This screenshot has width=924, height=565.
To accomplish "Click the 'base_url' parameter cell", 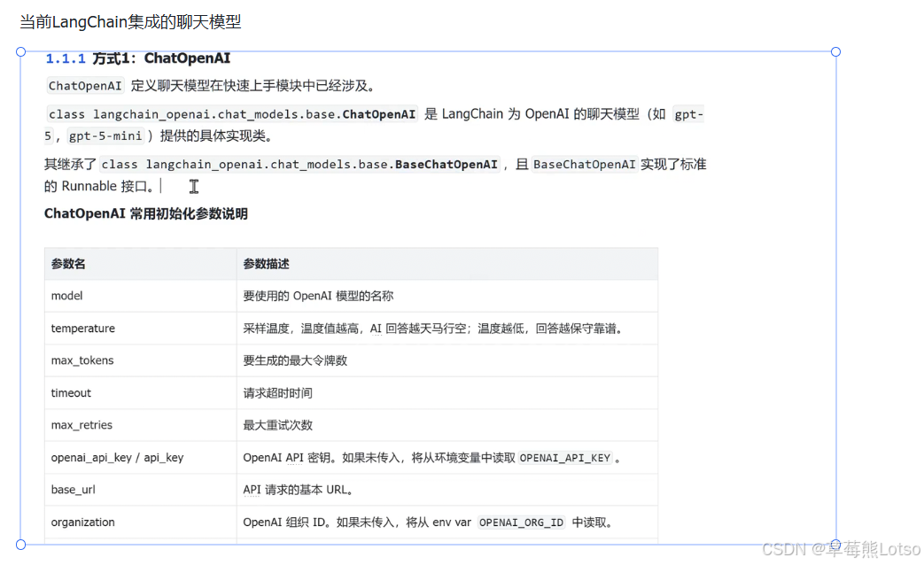I will click(x=140, y=490).
